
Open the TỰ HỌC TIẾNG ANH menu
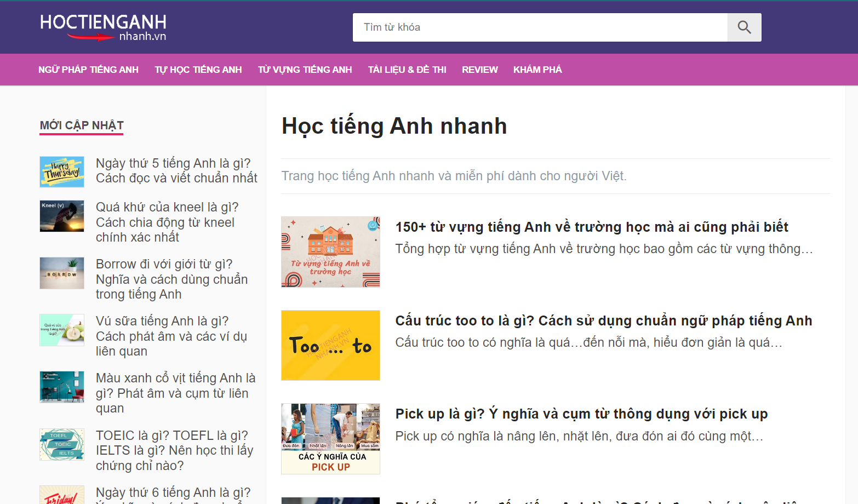pyautogui.click(x=198, y=70)
